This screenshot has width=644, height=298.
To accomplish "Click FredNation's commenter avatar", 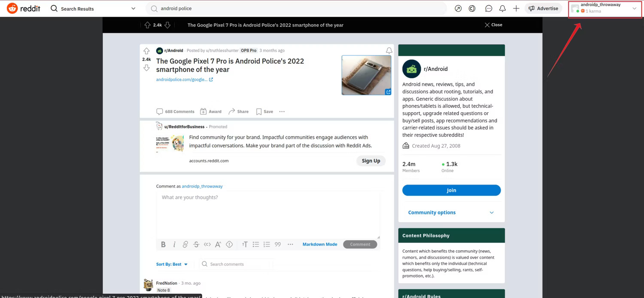I will 149,285.
